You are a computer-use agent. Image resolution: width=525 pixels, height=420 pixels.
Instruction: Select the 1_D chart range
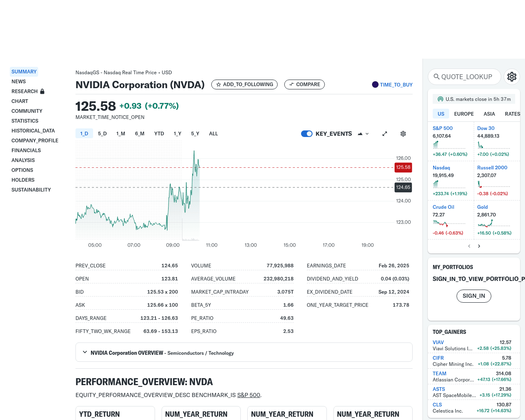(x=84, y=134)
